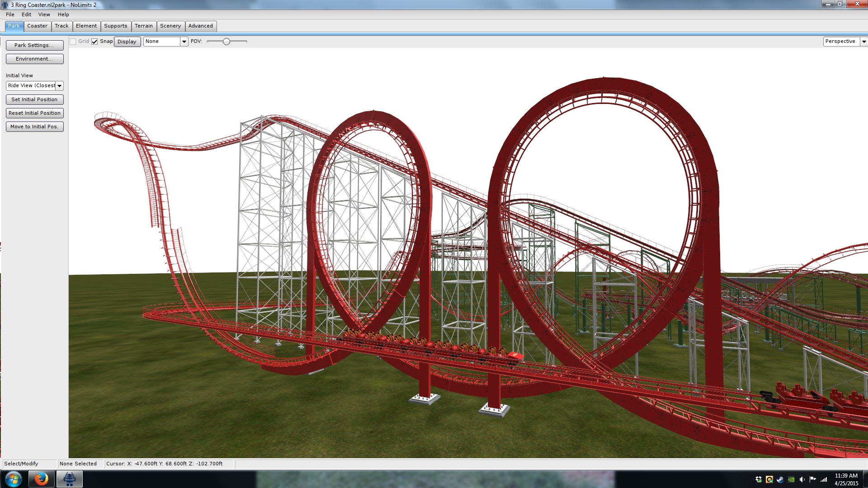Open the None dropdown next to Display
Viewport: 868px width, 488px height.
[x=184, y=42]
